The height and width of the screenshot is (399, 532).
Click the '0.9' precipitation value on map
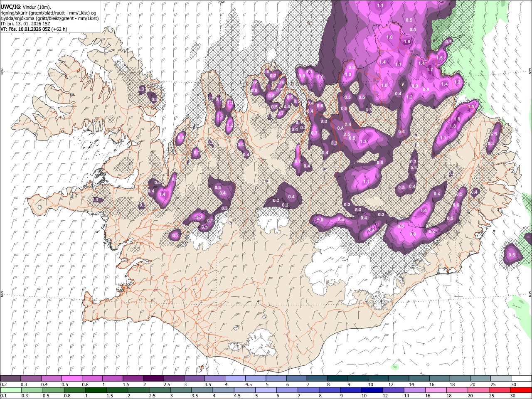(414, 86)
